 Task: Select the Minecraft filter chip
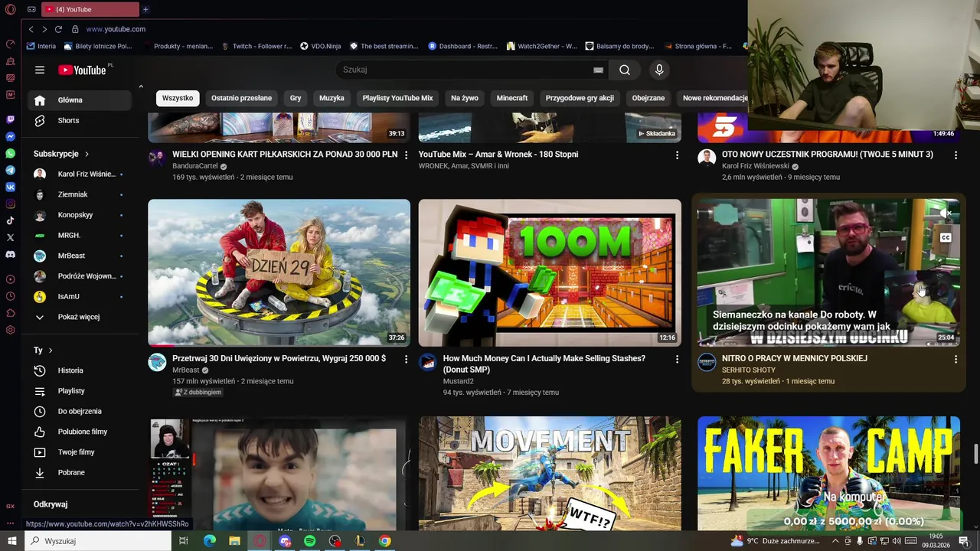512,98
